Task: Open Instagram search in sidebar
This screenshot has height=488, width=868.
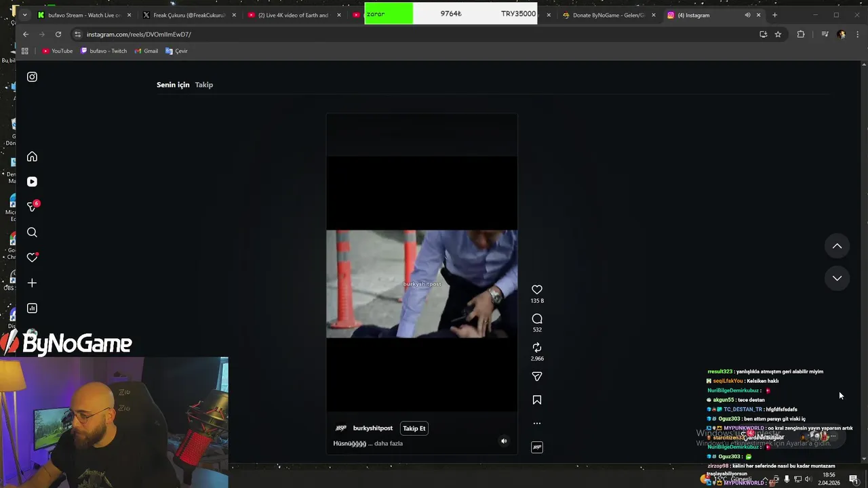Action: [x=32, y=232]
